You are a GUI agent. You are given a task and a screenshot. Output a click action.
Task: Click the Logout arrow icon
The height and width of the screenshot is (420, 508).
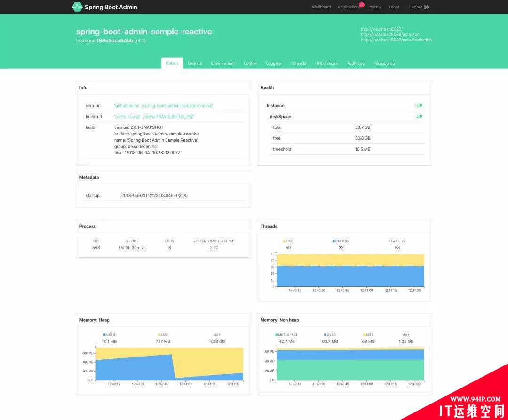click(427, 7)
